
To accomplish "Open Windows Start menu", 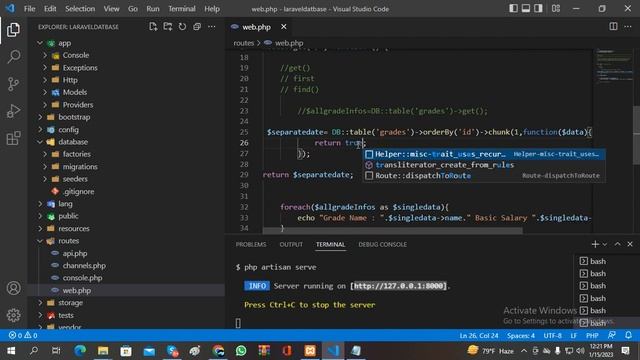I will (x=11, y=351).
